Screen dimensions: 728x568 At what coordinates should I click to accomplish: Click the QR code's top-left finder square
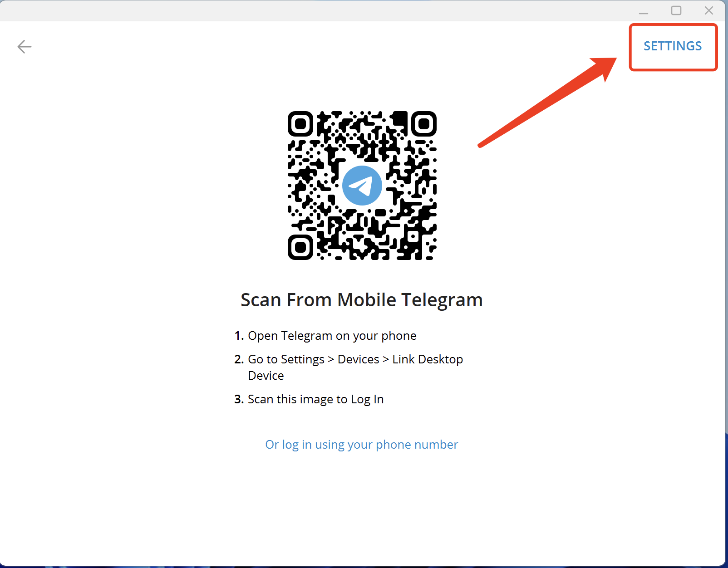pos(300,124)
